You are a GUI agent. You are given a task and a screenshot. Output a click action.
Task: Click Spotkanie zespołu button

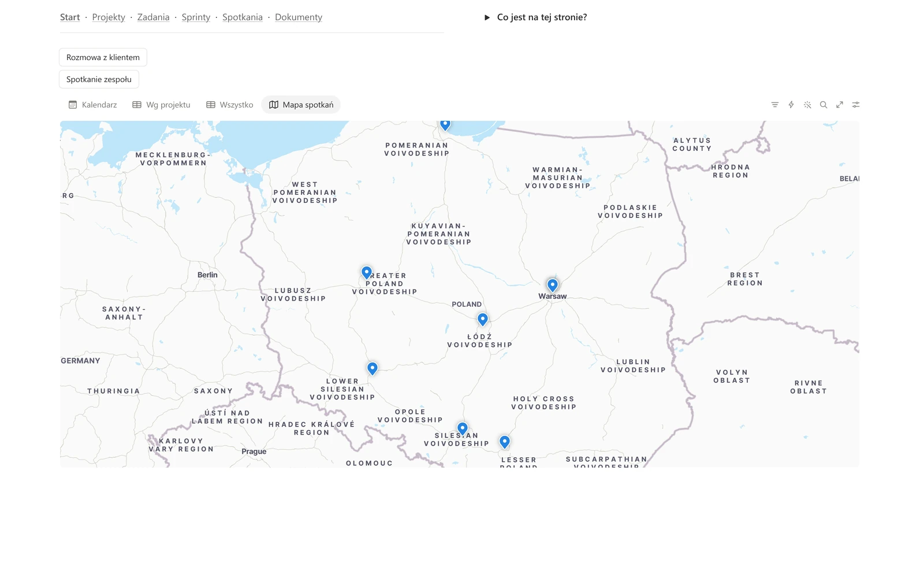click(x=99, y=79)
